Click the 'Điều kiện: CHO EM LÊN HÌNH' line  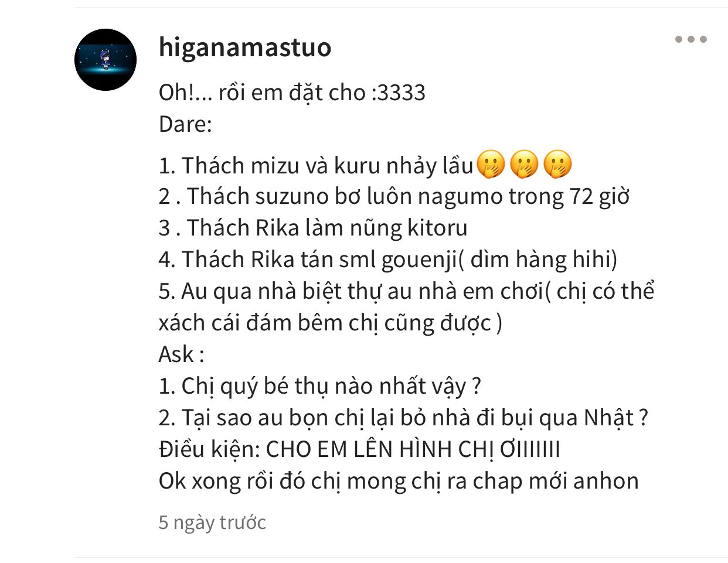359,449
